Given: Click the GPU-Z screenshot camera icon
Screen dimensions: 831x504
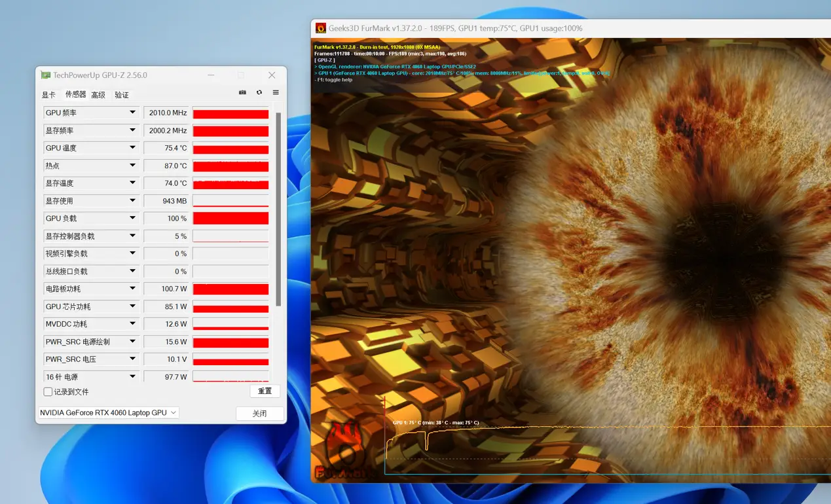Looking at the screenshot, I should coord(242,93).
